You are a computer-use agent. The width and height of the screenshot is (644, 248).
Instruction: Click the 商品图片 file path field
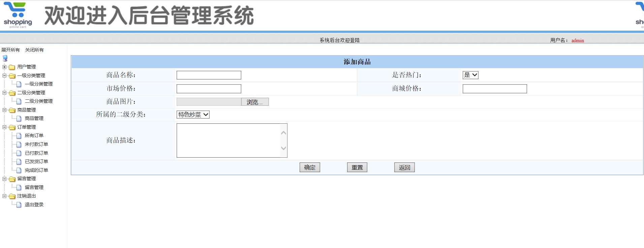209,102
